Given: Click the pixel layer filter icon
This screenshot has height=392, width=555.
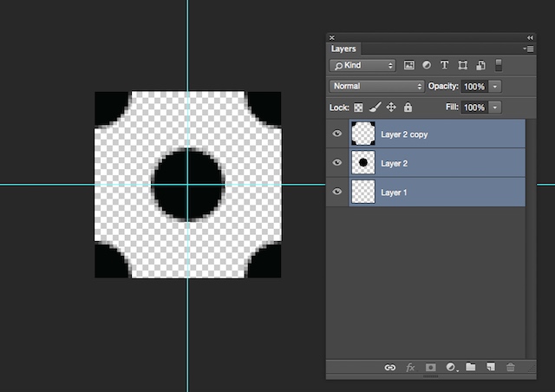Looking at the screenshot, I should [x=408, y=65].
